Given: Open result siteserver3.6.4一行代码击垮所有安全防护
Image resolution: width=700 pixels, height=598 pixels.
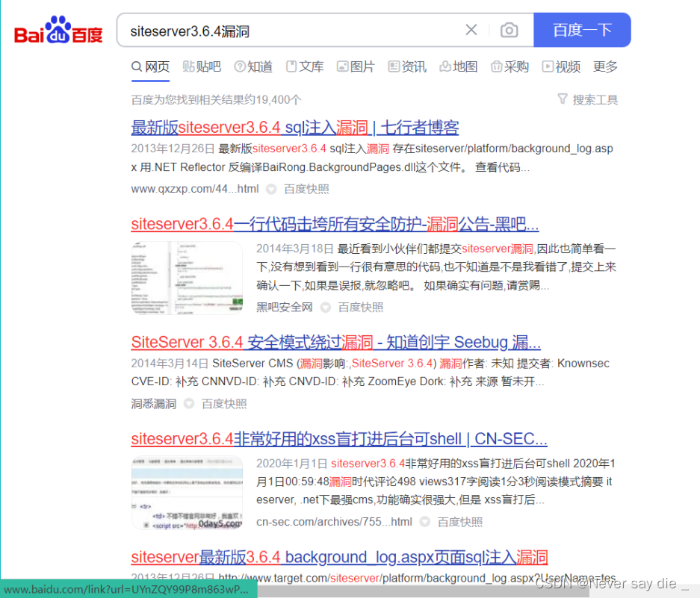Looking at the screenshot, I should click(x=335, y=224).
